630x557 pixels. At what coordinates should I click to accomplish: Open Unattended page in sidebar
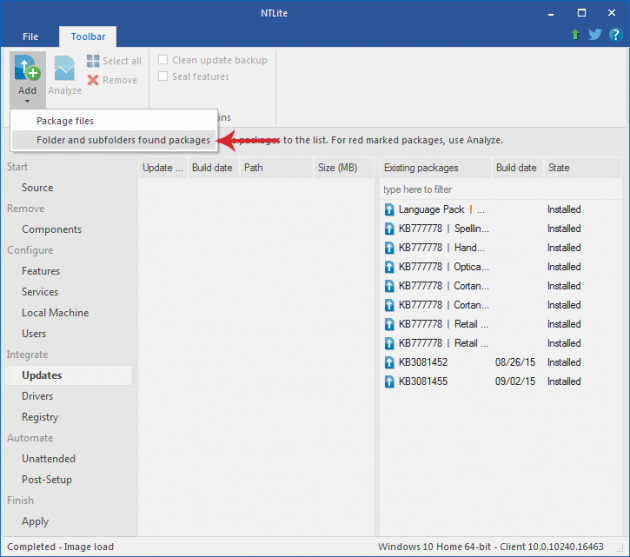click(x=48, y=459)
